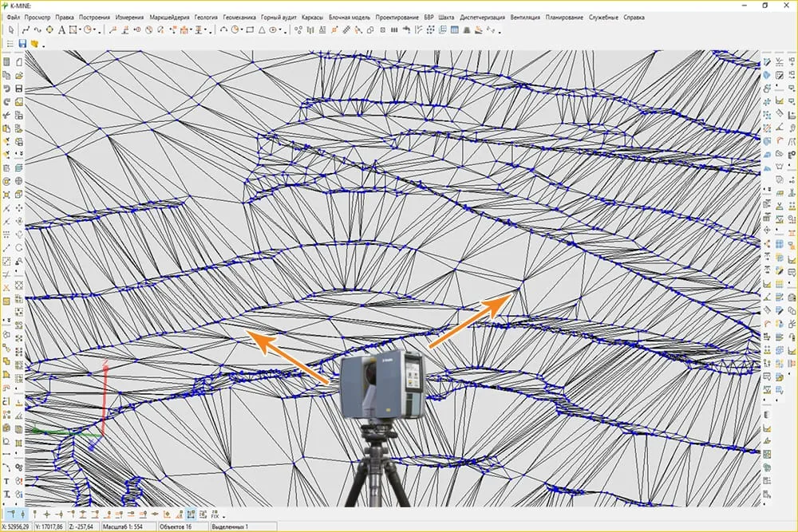Open the blue table grid icon

pos(455,30)
